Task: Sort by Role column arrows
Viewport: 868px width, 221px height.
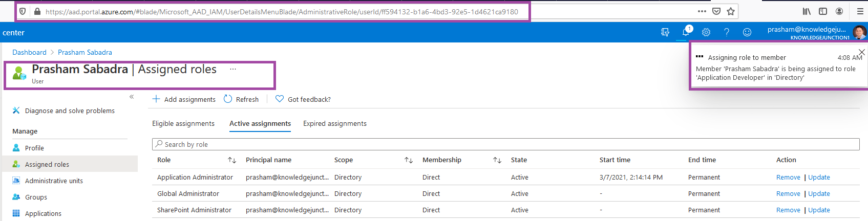Action: click(x=232, y=160)
